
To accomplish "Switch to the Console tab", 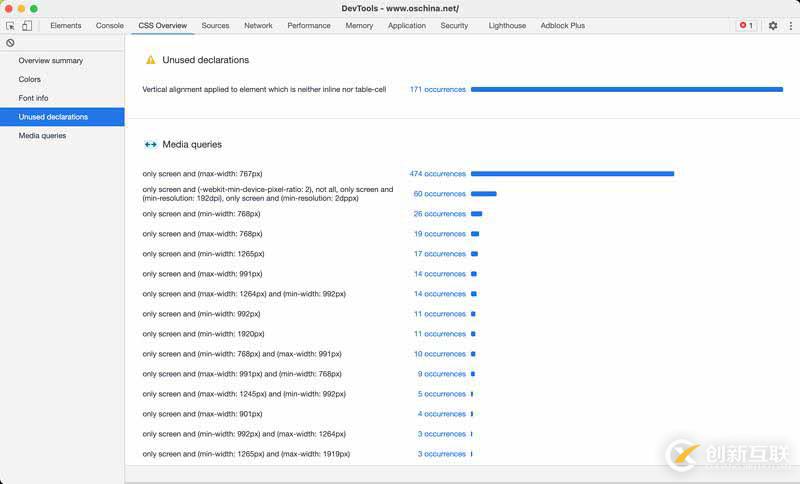I will (x=110, y=26).
